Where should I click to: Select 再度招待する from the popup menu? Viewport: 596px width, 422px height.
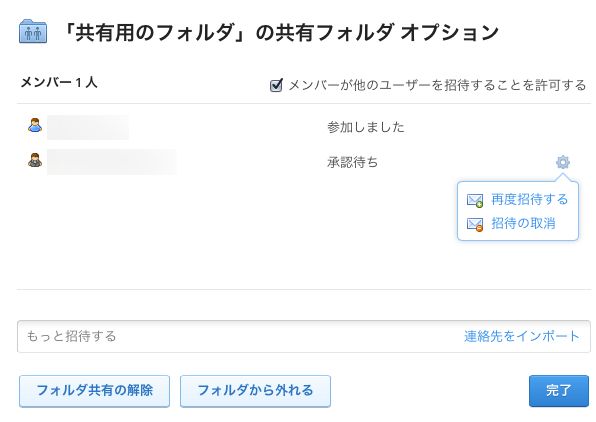tap(529, 199)
